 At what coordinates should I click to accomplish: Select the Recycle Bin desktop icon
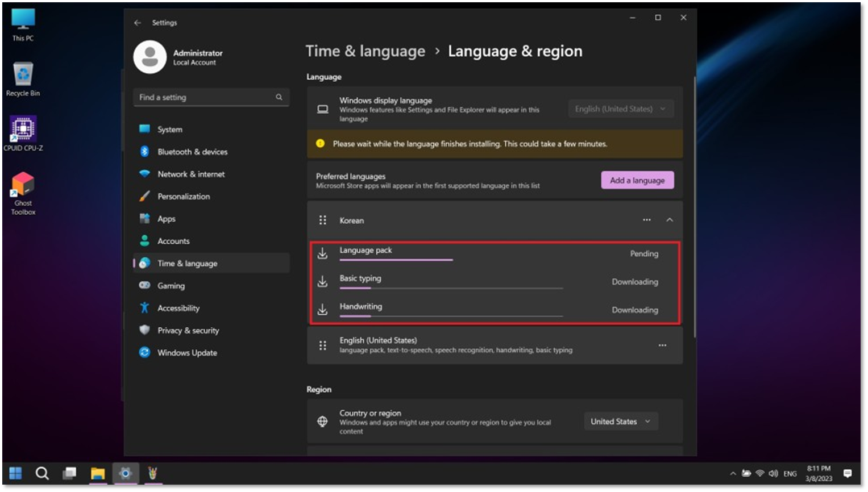23,80
